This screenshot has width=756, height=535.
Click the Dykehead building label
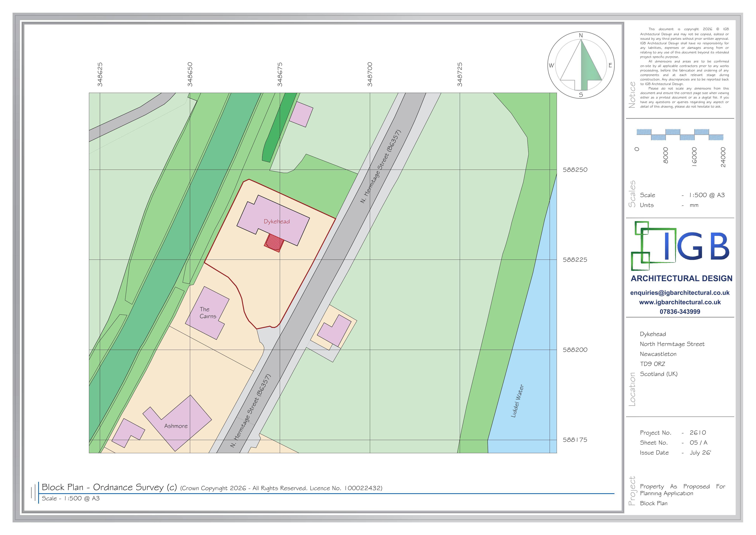pyautogui.click(x=277, y=222)
